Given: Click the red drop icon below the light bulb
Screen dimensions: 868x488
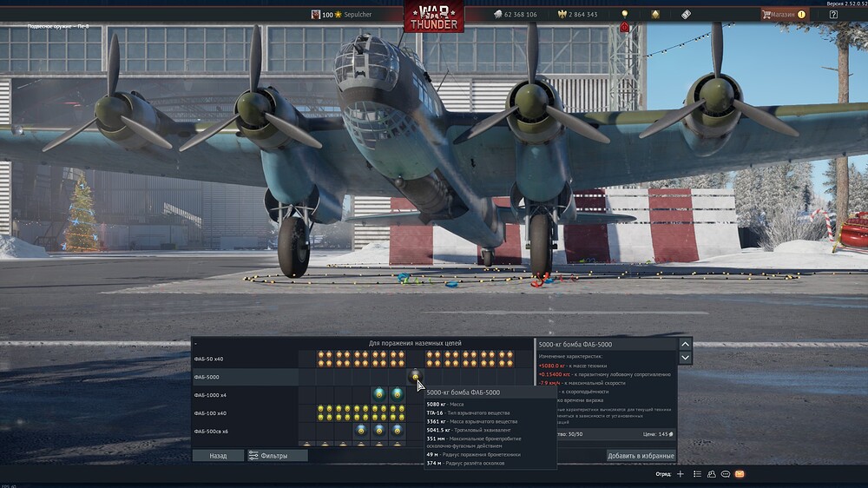Looking at the screenshot, I should (x=624, y=27).
